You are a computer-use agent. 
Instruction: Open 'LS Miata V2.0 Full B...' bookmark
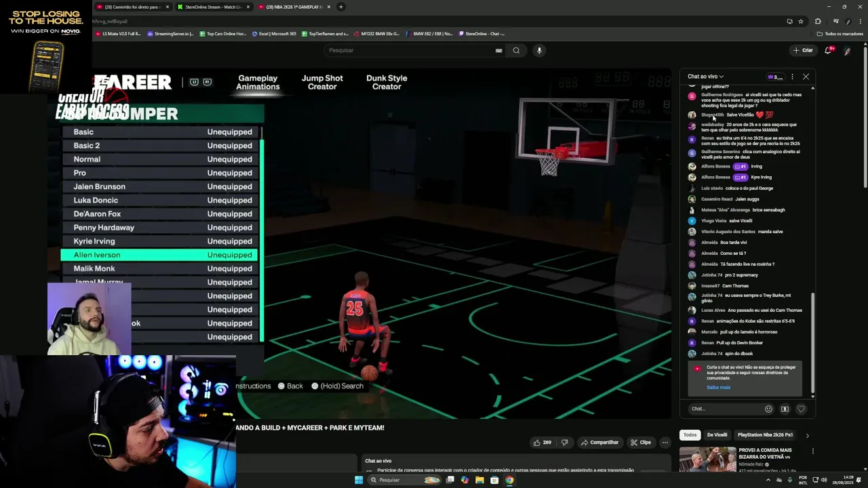[118, 33]
